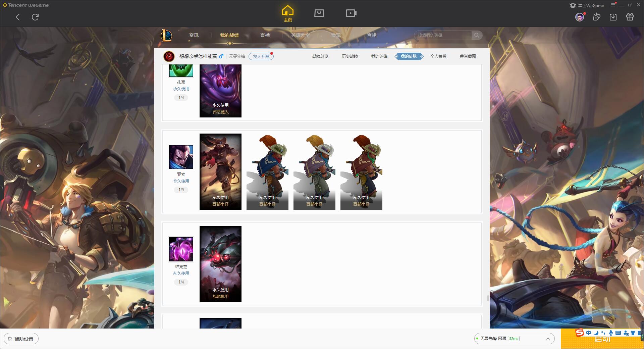Viewport: 644px width, 349px height.
Task: Click the Sogou input S icon
Action: click(580, 333)
